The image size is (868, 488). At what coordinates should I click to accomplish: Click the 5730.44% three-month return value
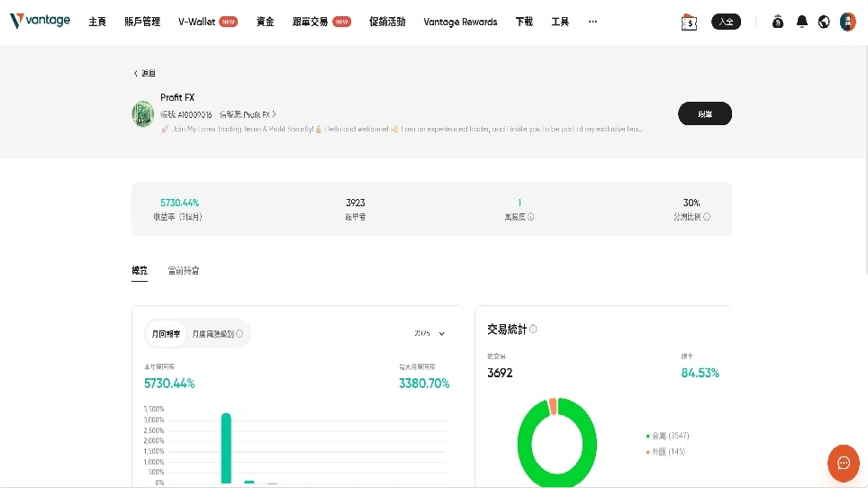tap(179, 203)
